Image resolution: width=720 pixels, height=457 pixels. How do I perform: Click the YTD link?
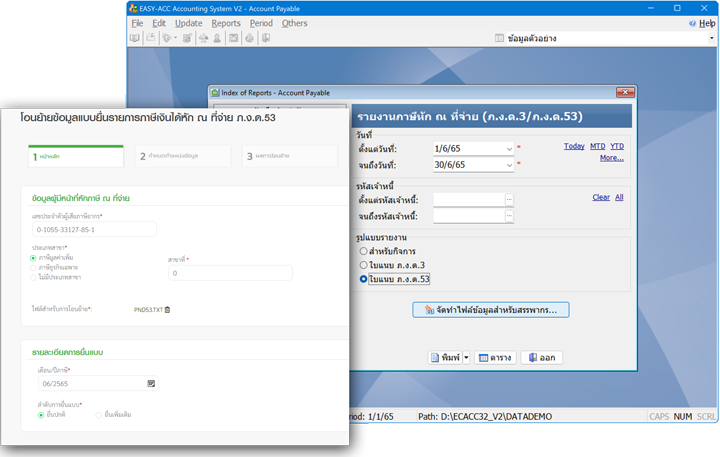point(617,146)
